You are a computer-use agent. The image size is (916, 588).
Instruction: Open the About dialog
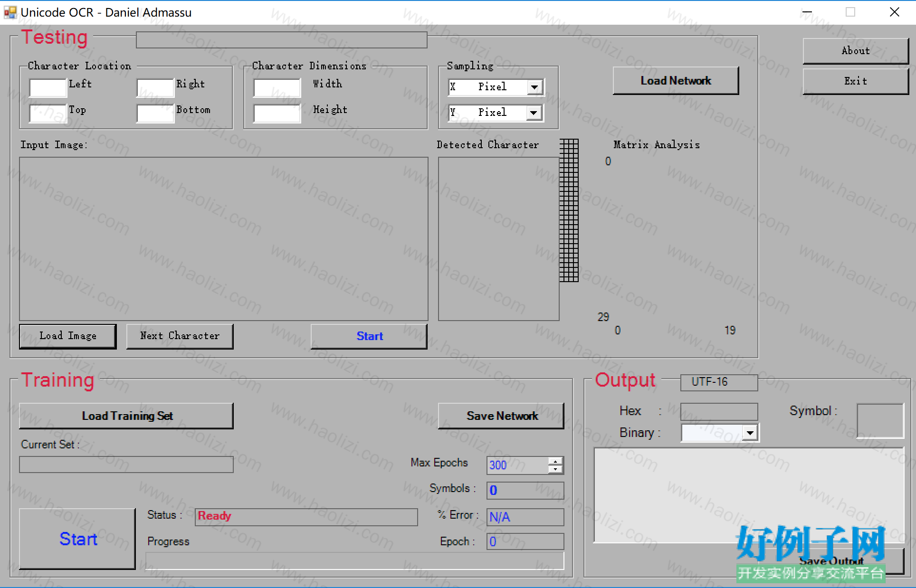(856, 51)
